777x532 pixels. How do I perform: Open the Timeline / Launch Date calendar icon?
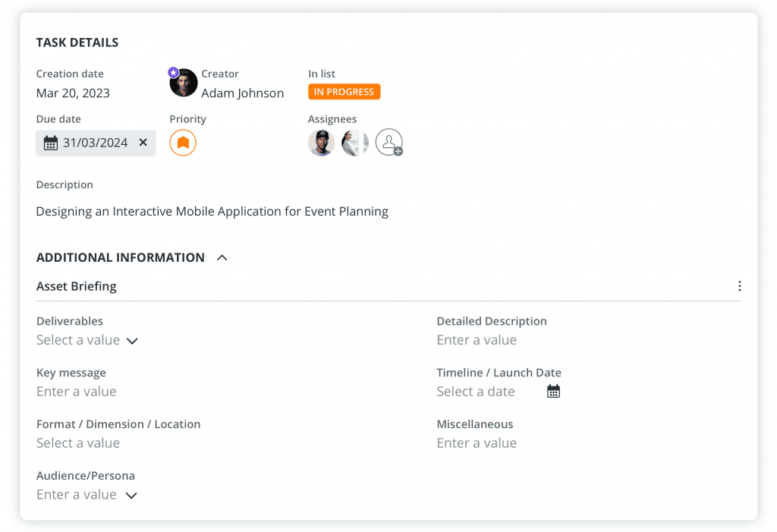[553, 392]
